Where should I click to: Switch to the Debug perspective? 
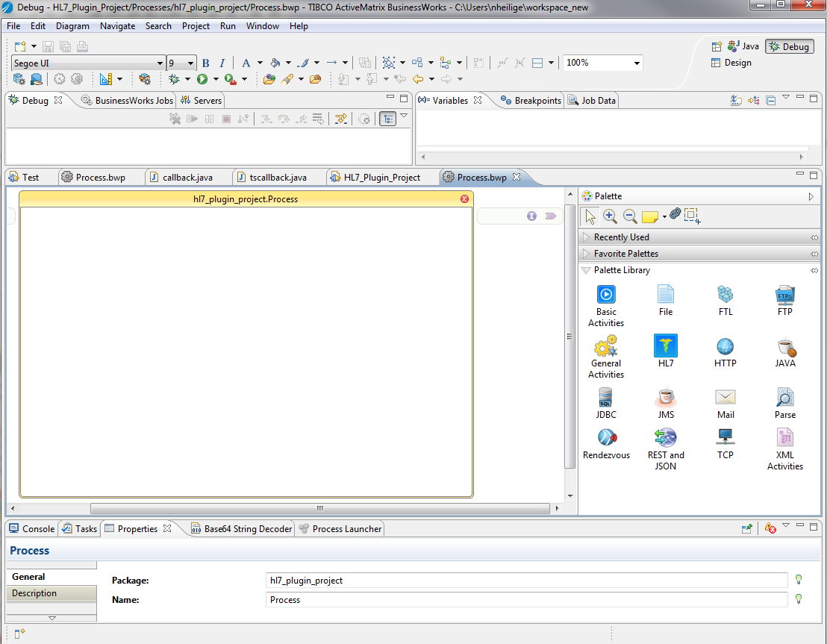[789, 46]
